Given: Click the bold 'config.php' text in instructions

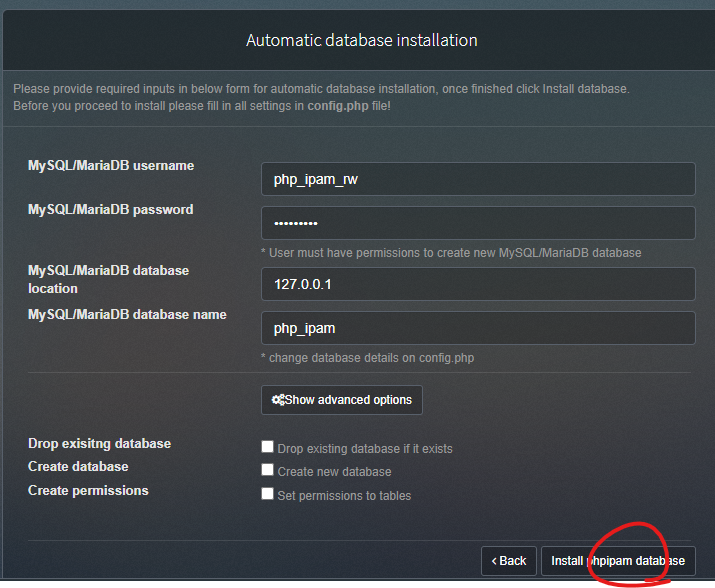Looking at the screenshot, I should [x=338, y=106].
